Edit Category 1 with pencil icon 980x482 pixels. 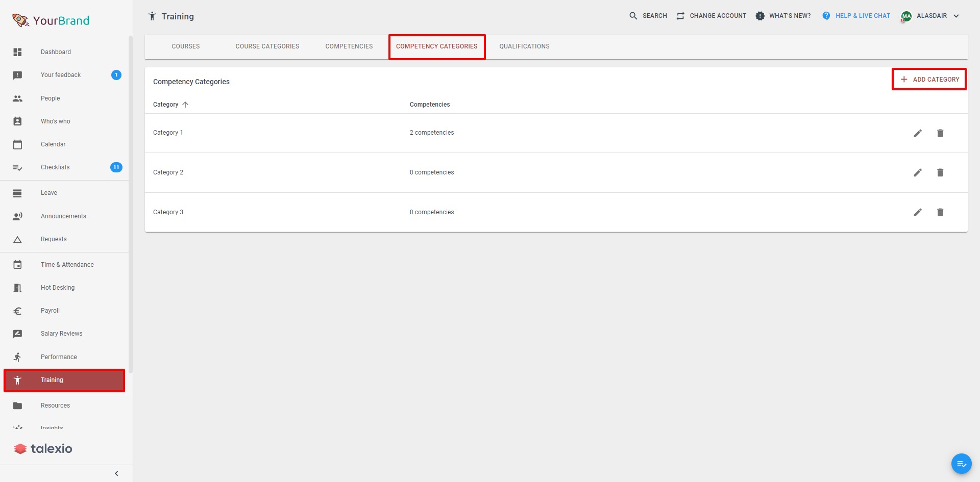tap(918, 133)
